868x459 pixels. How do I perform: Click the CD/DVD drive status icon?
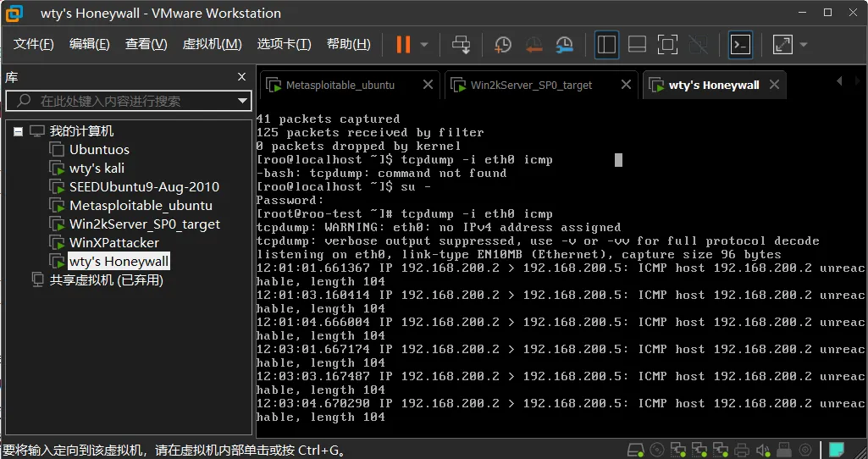(656, 449)
